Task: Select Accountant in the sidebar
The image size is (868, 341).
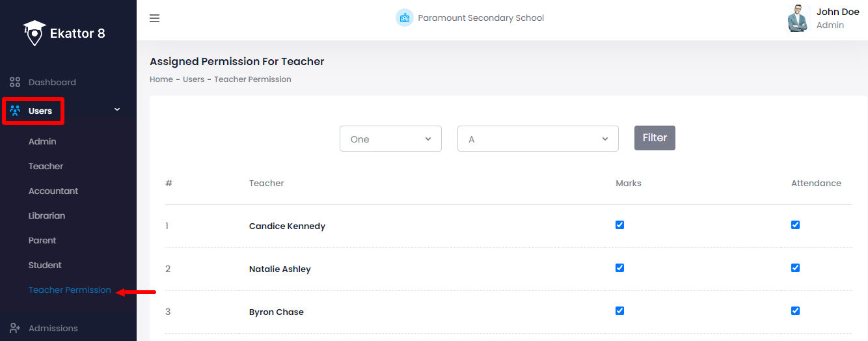Action: pos(53,191)
